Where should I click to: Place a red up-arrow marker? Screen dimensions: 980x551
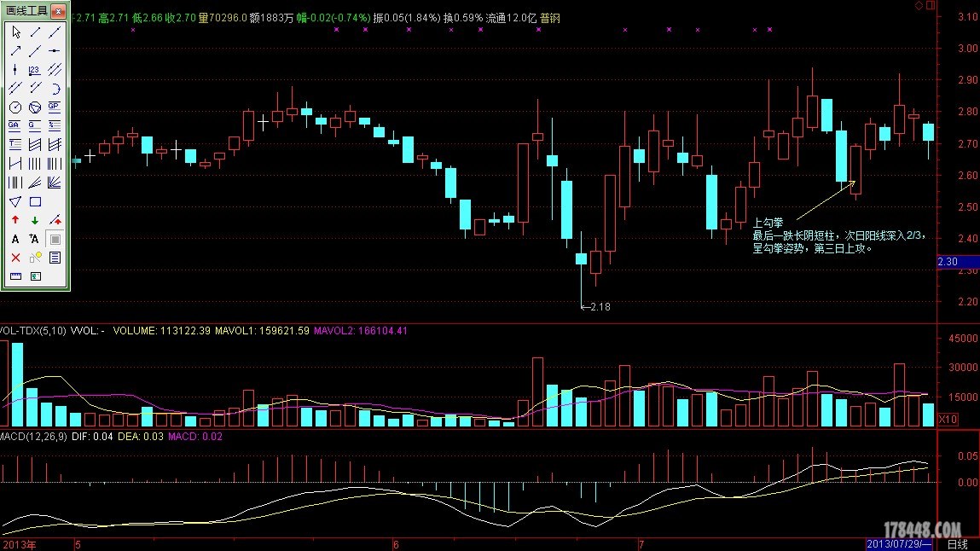[15, 220]
